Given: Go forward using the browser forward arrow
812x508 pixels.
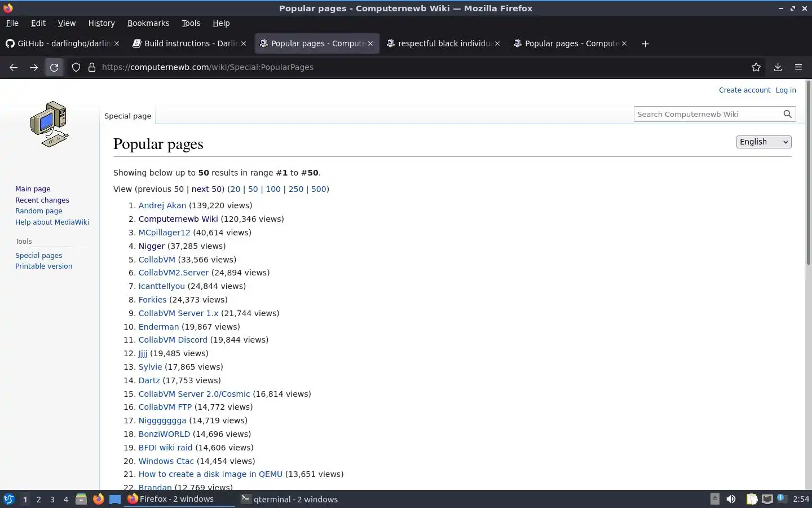Looking at the screenshot, I should [x=34, y=67].
